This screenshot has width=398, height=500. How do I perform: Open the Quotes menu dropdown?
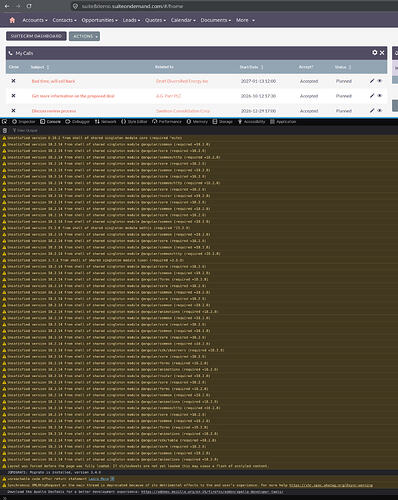155,20
